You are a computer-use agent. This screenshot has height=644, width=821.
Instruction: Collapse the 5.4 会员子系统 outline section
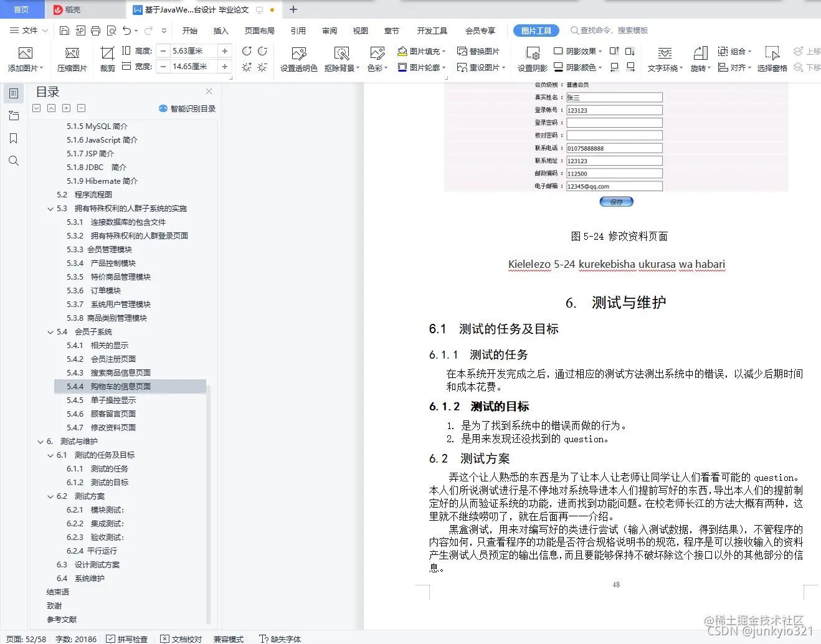tap(50, 332)
